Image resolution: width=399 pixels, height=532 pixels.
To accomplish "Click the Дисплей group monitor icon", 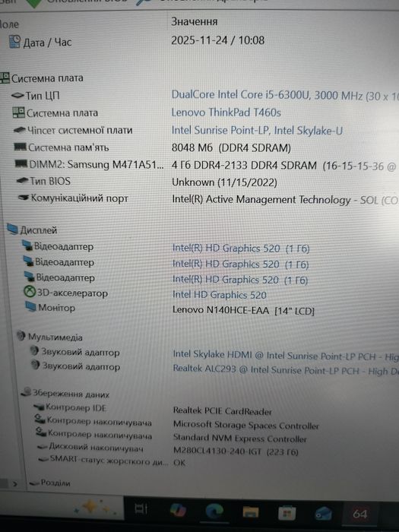I will point(13,230).
